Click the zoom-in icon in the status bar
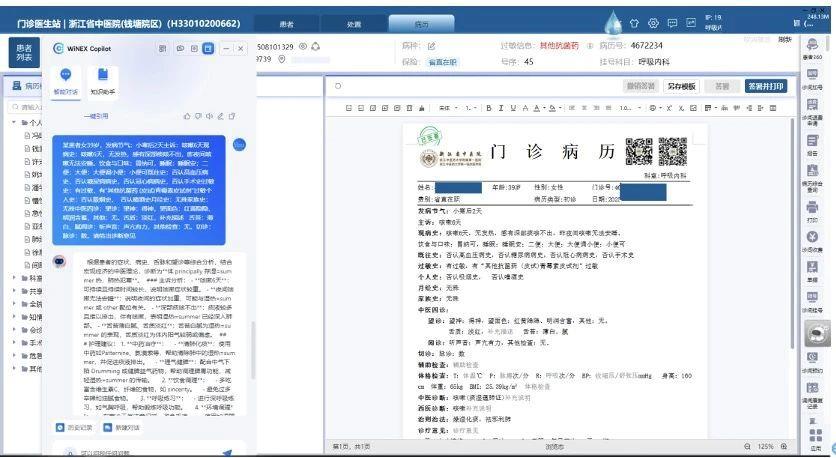Screen dimensions: 836x458 (x=784, y=446)
